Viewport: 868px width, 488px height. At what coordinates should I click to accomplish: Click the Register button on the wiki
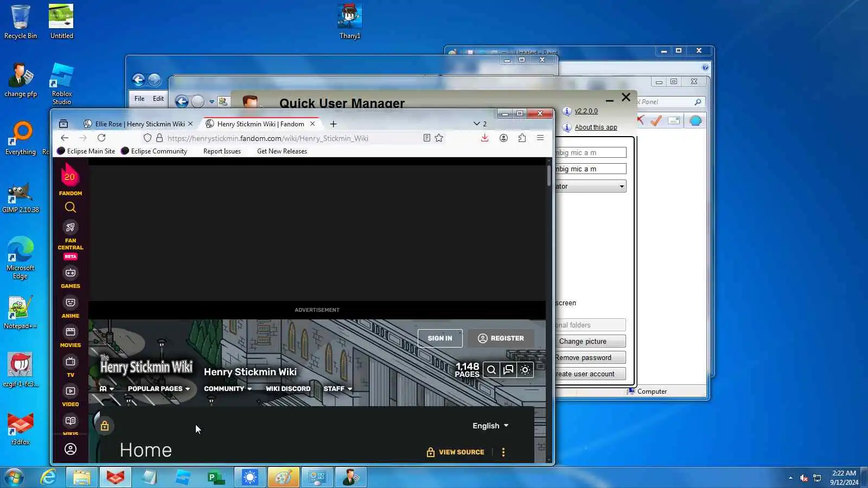[501, 338]
